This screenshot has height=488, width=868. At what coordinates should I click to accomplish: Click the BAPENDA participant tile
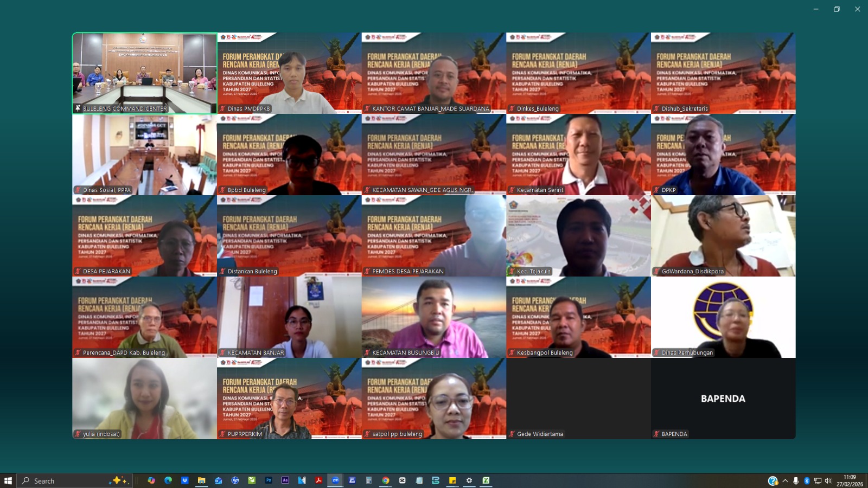point(723,399)
